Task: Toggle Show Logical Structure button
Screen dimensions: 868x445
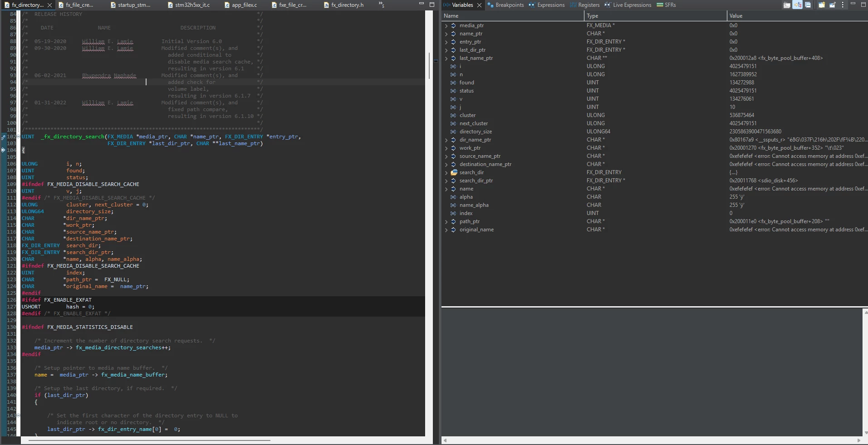Action: pos(797,5)
